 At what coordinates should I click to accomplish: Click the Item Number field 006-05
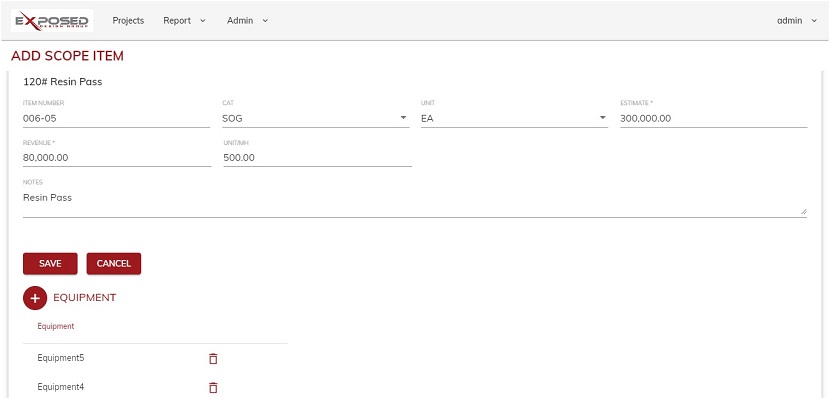click(x=116, y=119)
